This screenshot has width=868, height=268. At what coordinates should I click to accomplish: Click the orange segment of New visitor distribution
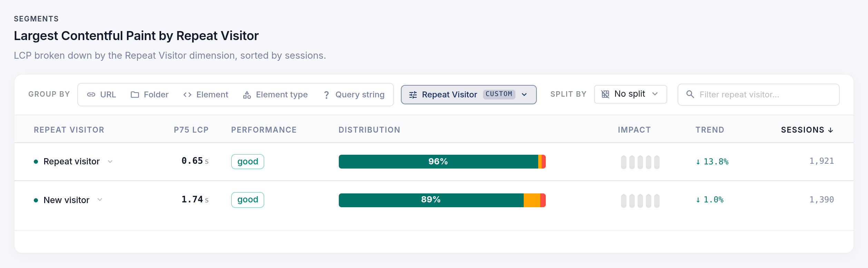click(532, 200)
